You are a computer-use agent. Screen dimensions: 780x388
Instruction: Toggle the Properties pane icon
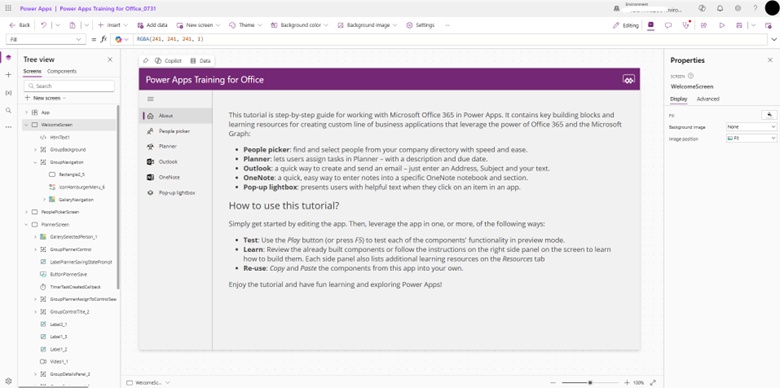tap(651, 25)
